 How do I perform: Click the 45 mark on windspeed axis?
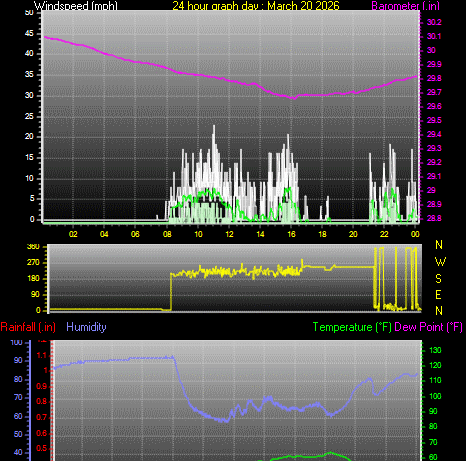(x=29, y=33)
